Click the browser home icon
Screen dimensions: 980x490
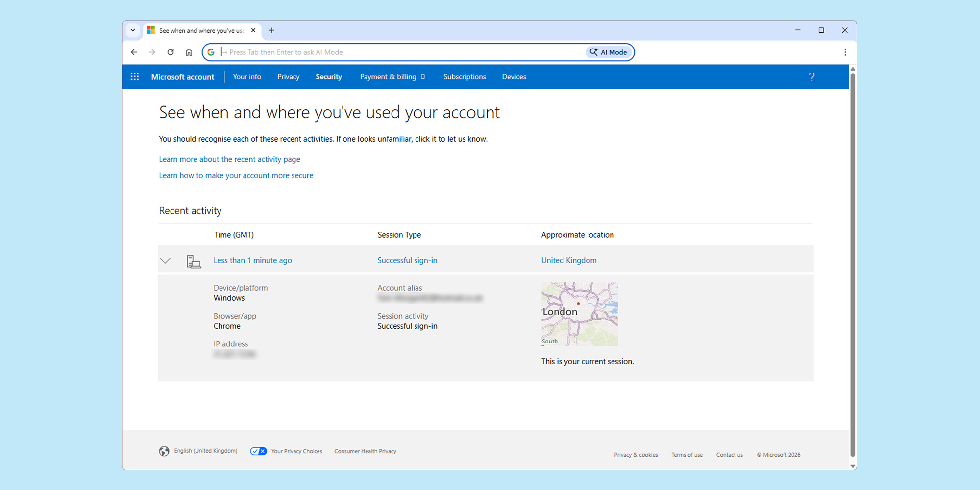coord(189,52)
